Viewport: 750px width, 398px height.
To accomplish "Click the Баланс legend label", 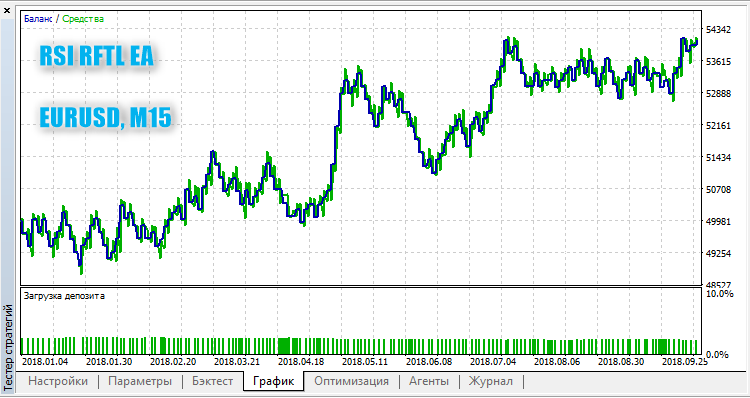I will [38, 19].
